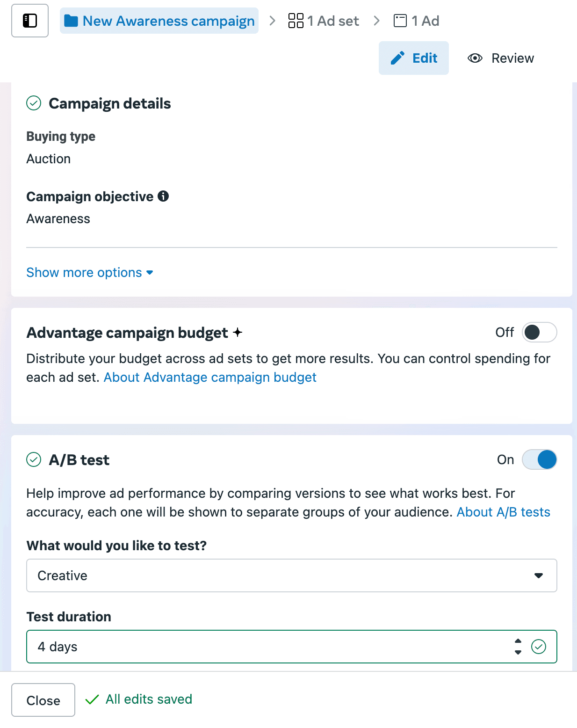Open the About A/B tests link

click(x=503, y=512)
